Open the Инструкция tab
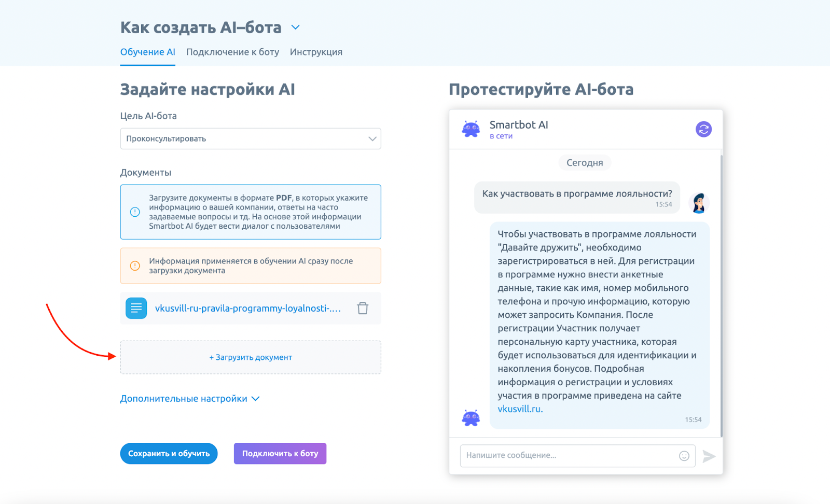 [316, 52]
